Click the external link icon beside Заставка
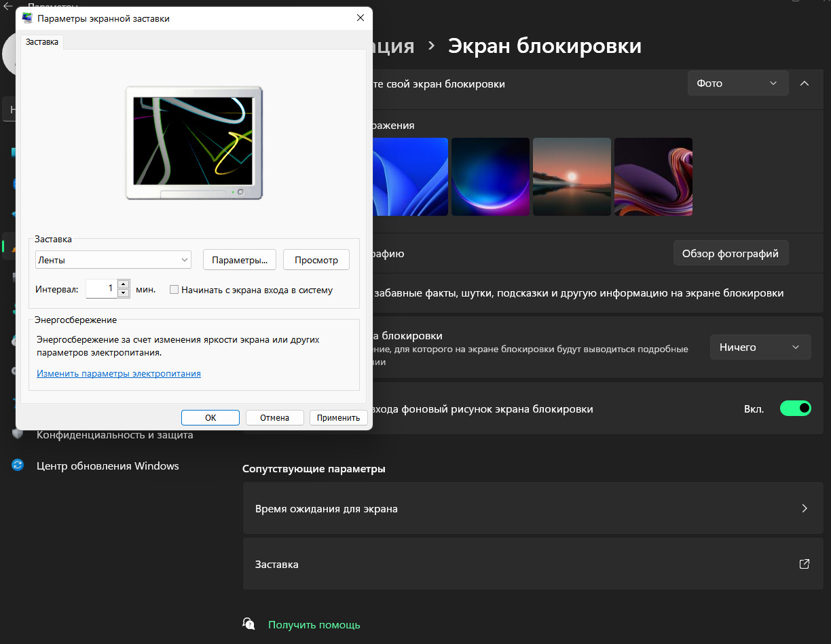Screen dimensions: 831x644 pos(805,564)
